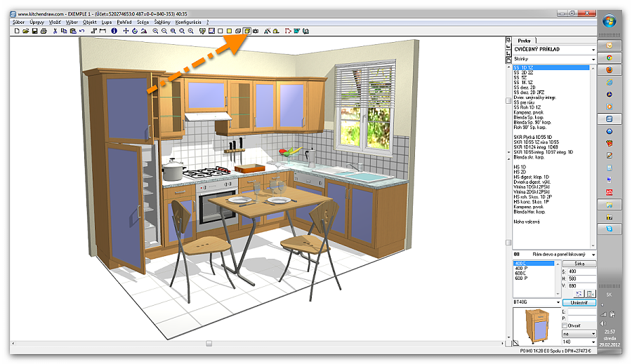The height and width of the screenshot is (364, 632).
Task: Open the Konfigurácia menu
Action: 188,22
